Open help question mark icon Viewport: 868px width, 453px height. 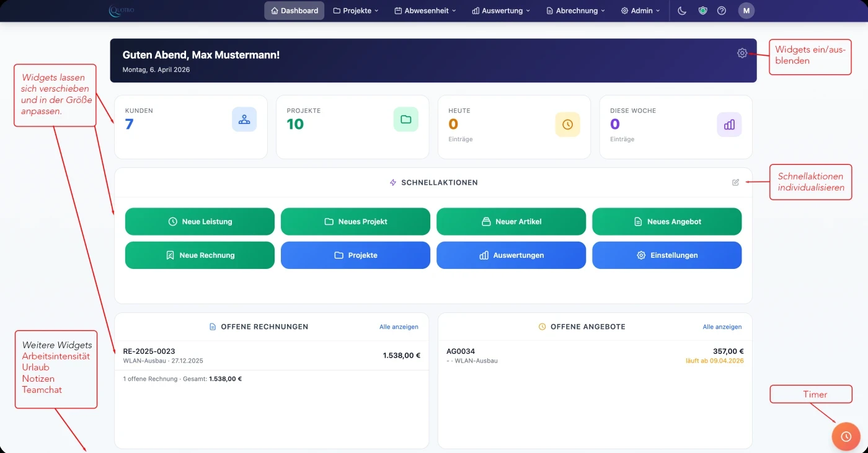(x=722, y=11)
